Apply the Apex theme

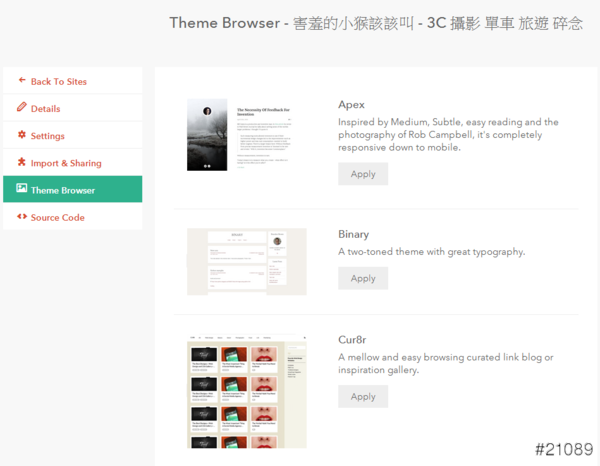tap(363, 174)
